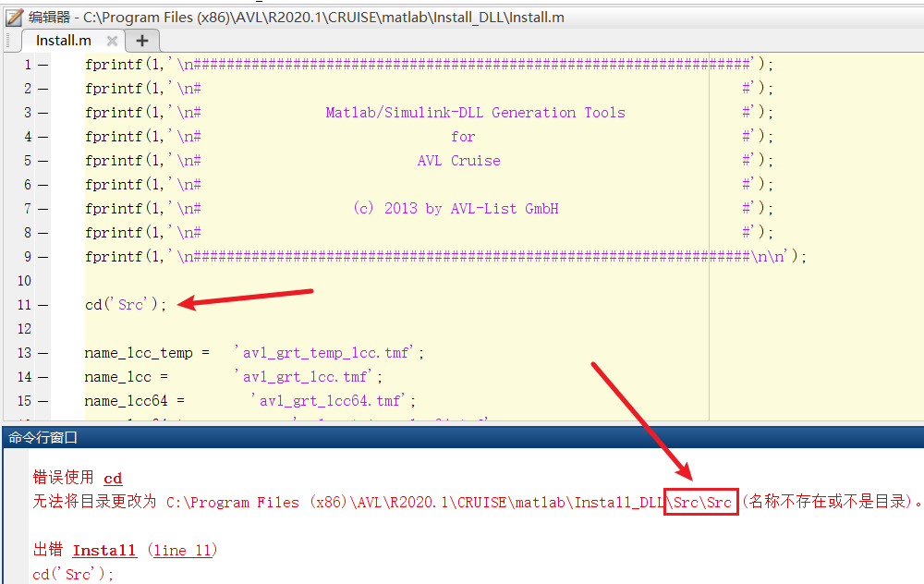Toggle a breakpoint on line 13
The image size is (924, 584).
[43, 352]
